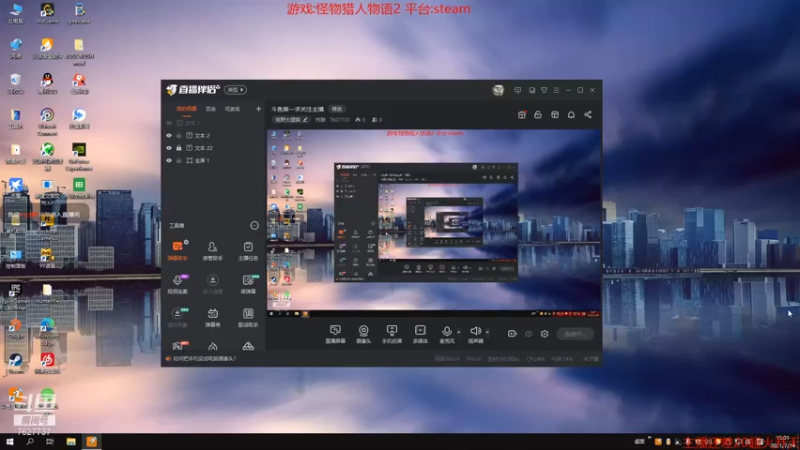Screen dimensions: 800x450
Task: Open the hamburger menu in title bar
Action: click(x=556, y=90)
